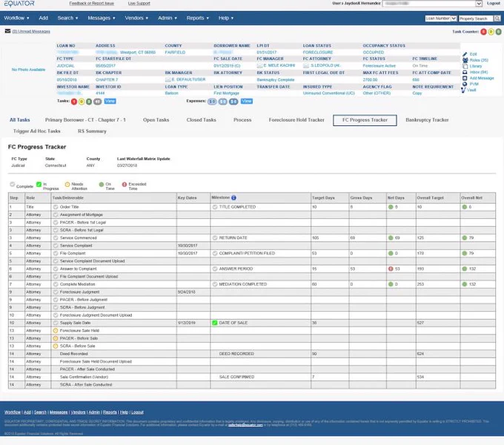The width and height of the screenshot is (504, 445).
Task: Click yellow Task Counter badge
Action: pos(491,31)
